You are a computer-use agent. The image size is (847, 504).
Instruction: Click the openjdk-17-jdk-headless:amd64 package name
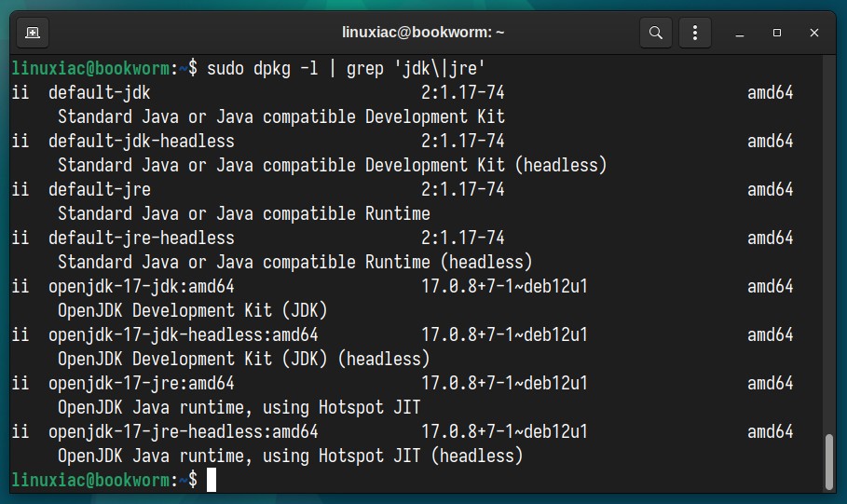184,335
